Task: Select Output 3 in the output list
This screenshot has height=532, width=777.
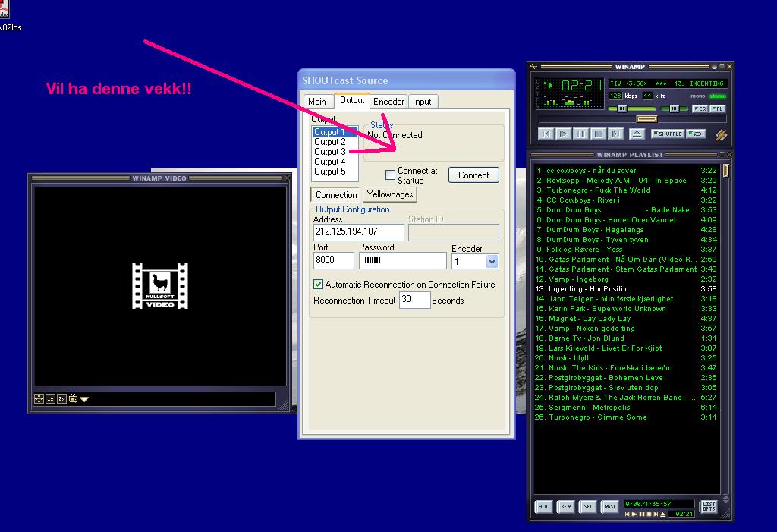Action: pyautogui.click(x=335, y=152)
